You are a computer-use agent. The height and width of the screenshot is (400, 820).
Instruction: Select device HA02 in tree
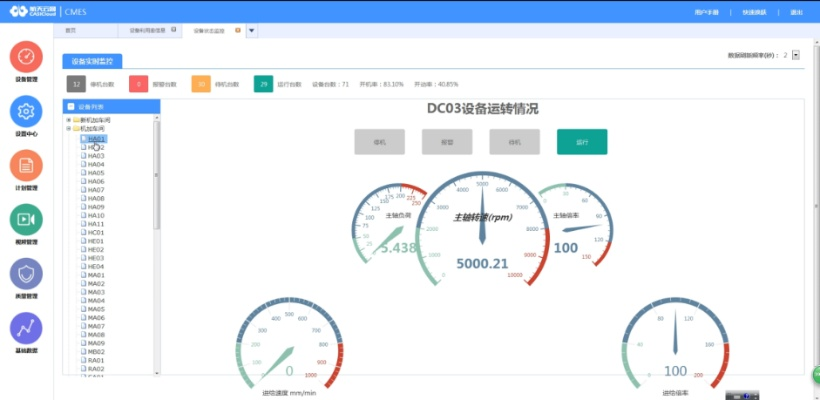[96, 147]
